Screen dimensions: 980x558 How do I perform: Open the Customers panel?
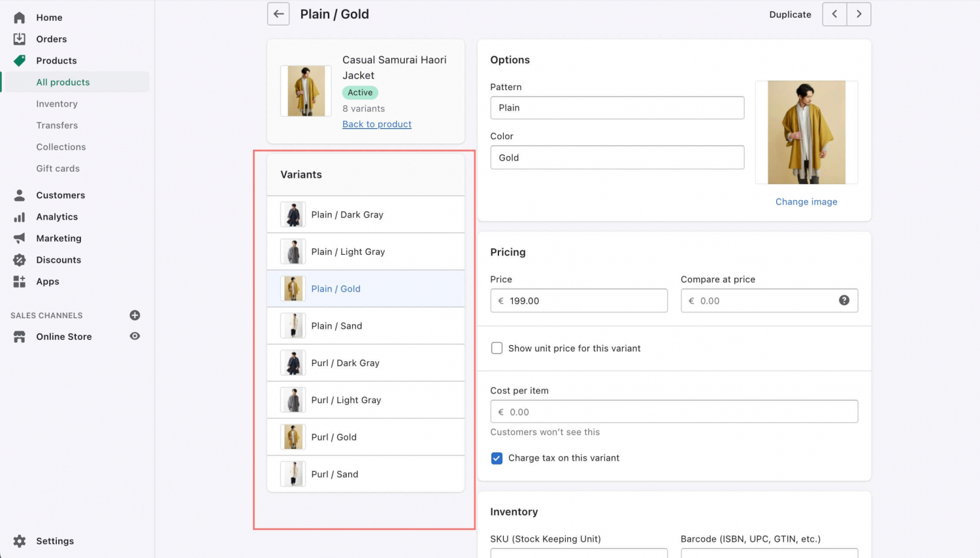60,195
